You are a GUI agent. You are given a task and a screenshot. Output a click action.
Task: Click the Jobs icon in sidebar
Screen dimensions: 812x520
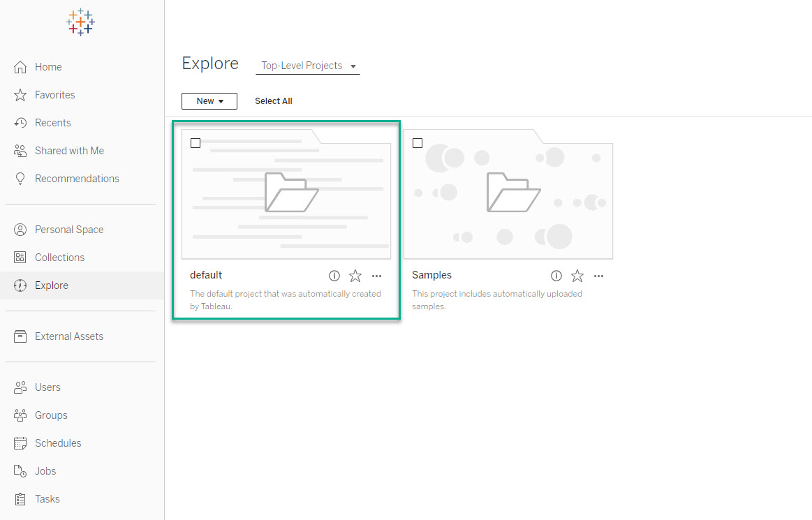pyautogui.click(x=20, y=471)
